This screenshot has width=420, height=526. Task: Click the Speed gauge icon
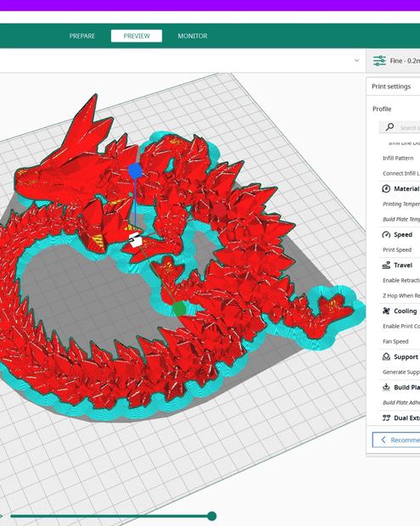(x=386, y=234)
